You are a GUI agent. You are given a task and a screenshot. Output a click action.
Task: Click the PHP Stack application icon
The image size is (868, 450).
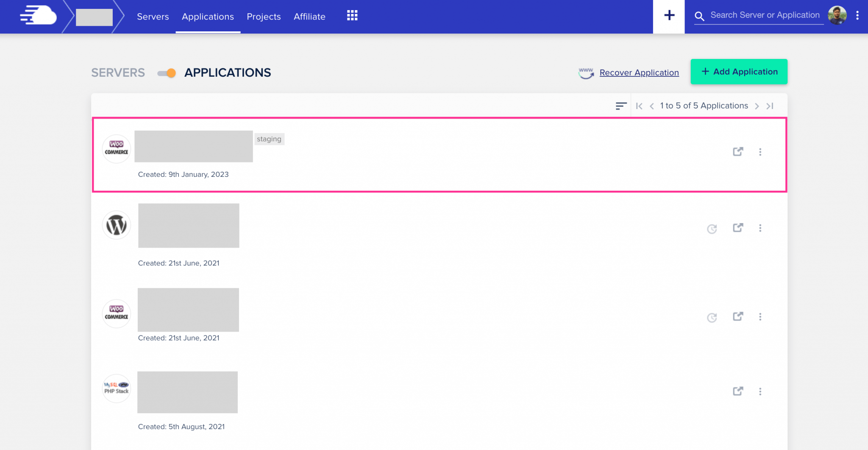coord(116,388)
